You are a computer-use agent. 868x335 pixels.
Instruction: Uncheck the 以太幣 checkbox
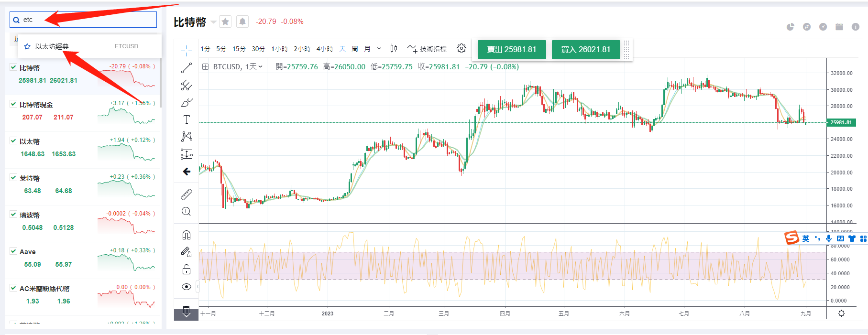pos(13,140)
